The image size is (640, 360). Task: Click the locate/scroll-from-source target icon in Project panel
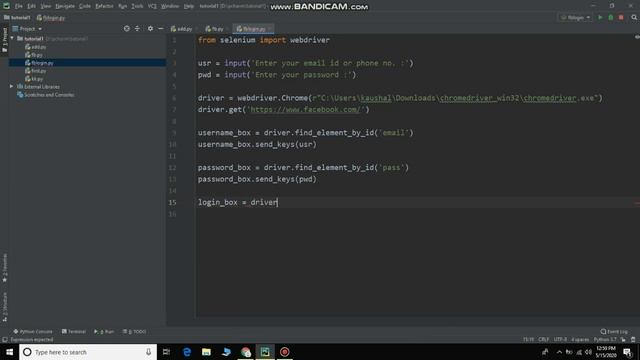[127, 29]
